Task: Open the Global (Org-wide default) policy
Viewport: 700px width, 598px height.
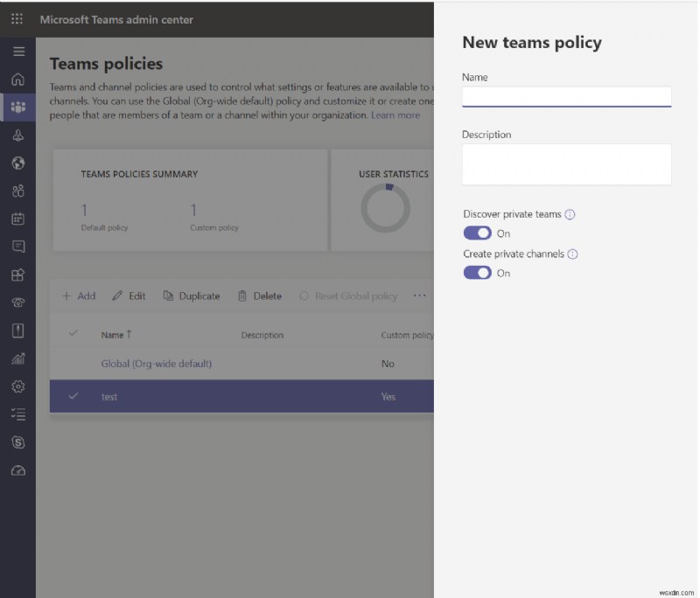Action: pyautogui.click(x=157, y=364)
